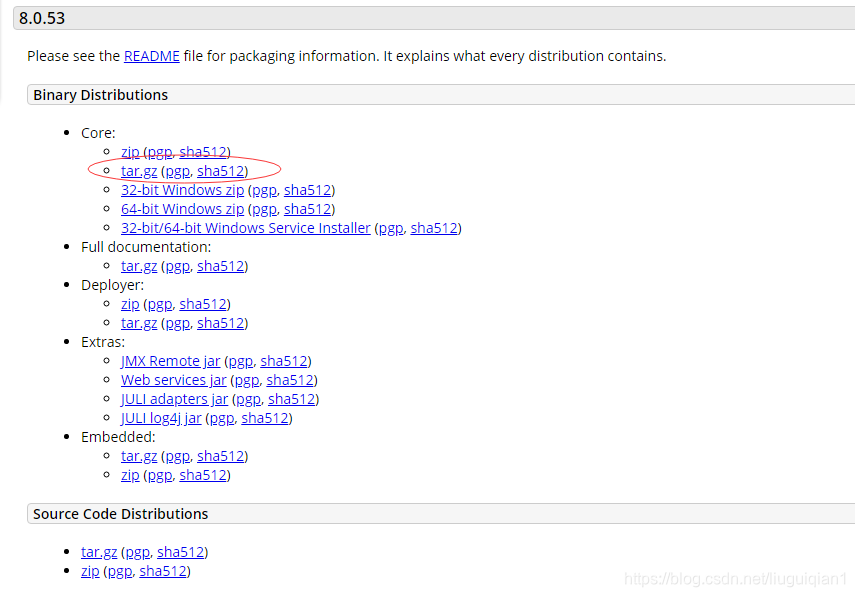This screenshot has width=855, height=597.
Task: Download the Web services jar
Action: [x=173, y=380]
